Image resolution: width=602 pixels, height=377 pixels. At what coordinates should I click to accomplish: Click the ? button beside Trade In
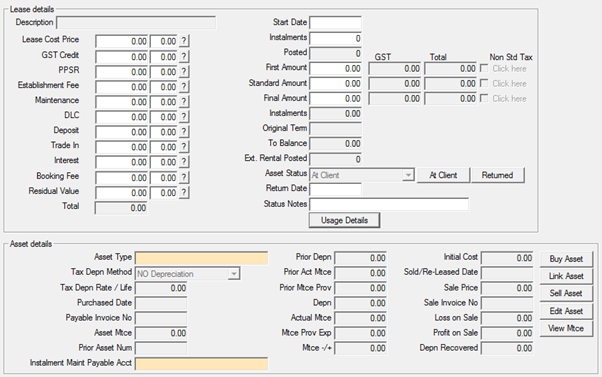pos(184,147)
